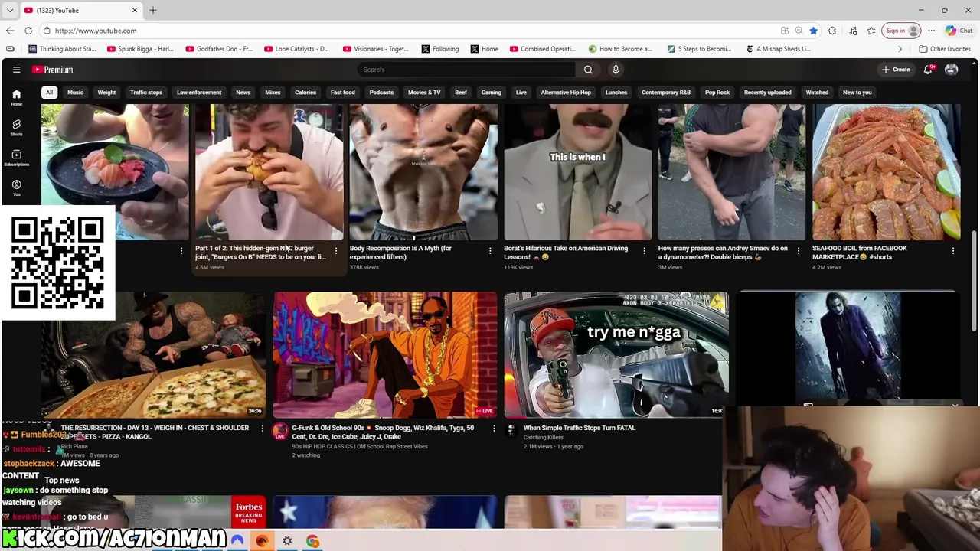Open the browser favorites hub icon
The image size is (980, 551).
[871, 31]
